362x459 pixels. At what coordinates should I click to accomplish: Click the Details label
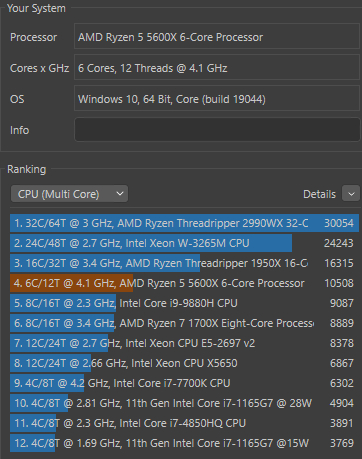(319, 194)
